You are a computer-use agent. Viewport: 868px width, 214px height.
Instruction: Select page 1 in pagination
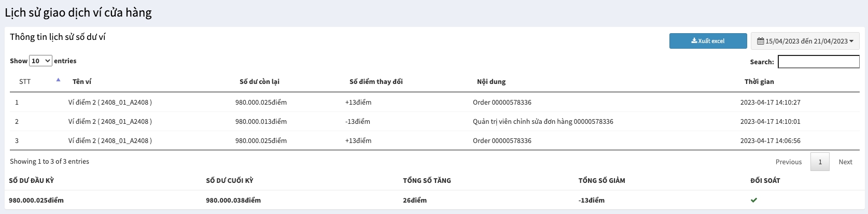coord(820,162)
